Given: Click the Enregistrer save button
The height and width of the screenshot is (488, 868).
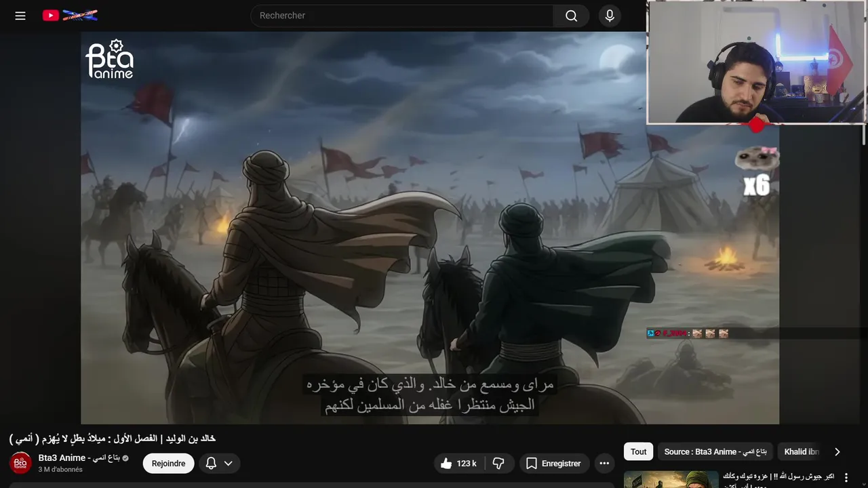Looking at the screenshot, I should coord(554,464).
